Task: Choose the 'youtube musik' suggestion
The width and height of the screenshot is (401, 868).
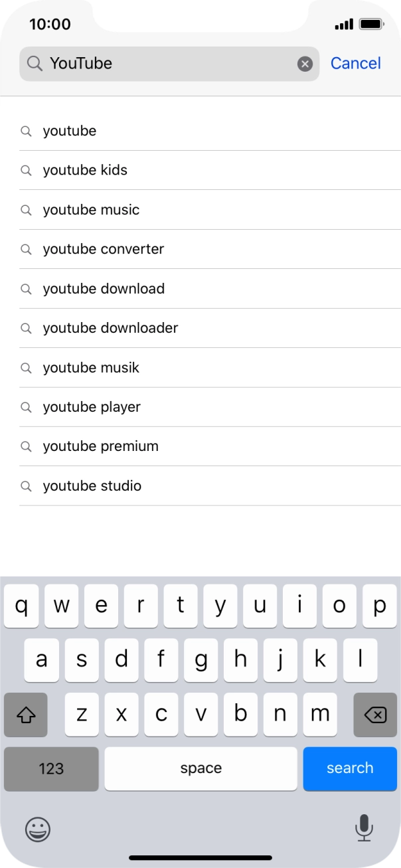Action: tap(91, 367)
